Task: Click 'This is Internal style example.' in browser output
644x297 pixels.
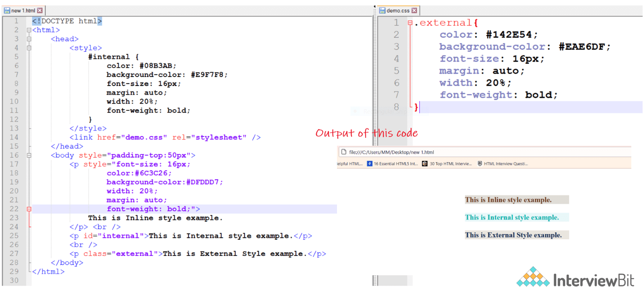Action: (x=512, y=217)
